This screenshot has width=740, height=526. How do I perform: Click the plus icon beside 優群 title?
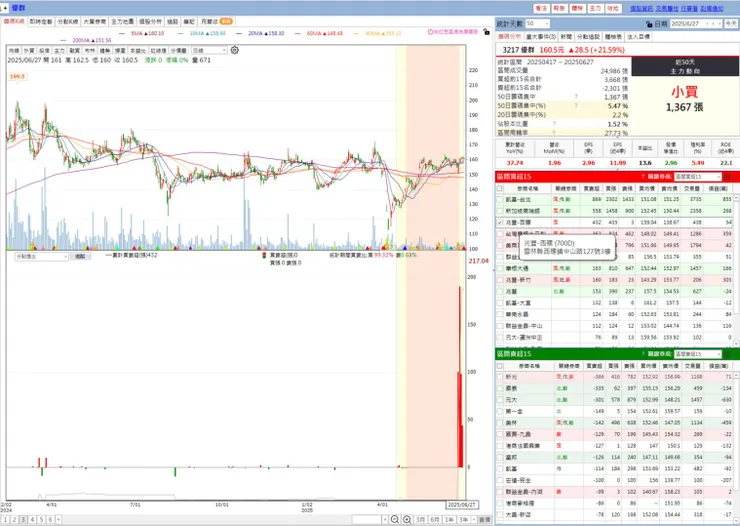click(x=6, y=8)
